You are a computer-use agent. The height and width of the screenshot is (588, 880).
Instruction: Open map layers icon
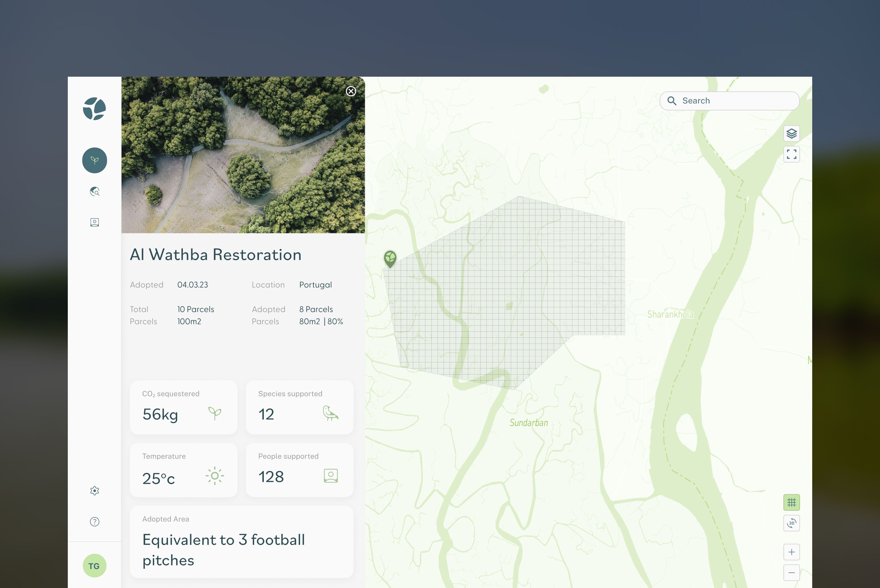point(791,134)
